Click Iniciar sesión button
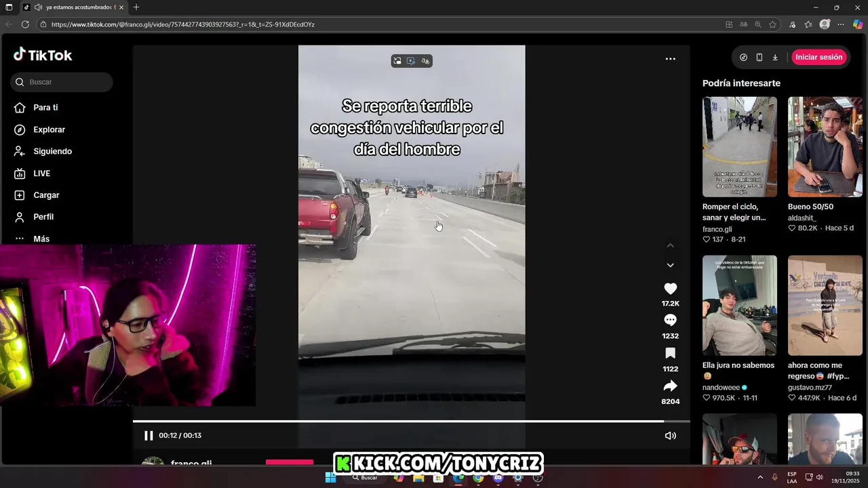Screen dimensions: 868x488 (818, 58)
